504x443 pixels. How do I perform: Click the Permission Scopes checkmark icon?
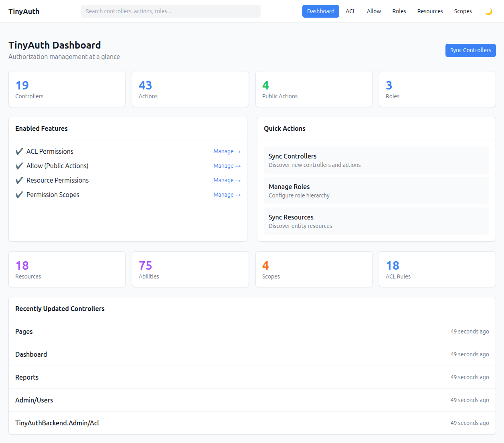click(19, 195)
